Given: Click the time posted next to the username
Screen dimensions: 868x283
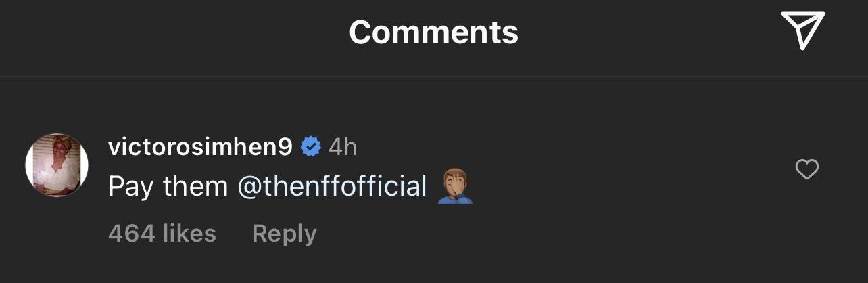Looking at the screenshot, I should point(343,147).
